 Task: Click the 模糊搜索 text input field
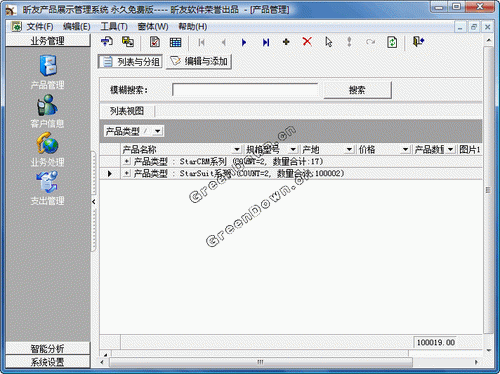pos(245,90)
